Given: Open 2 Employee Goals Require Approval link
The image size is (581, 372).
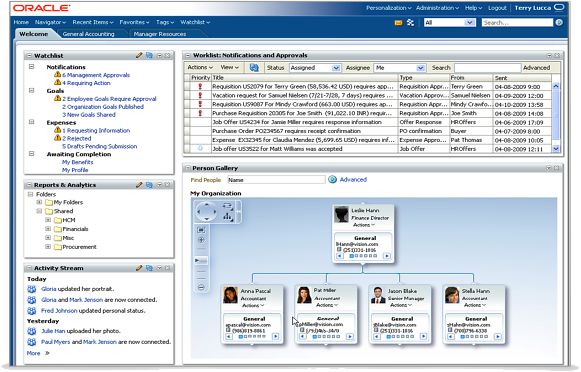Looking at the screenshot, I should pos(109,99).
